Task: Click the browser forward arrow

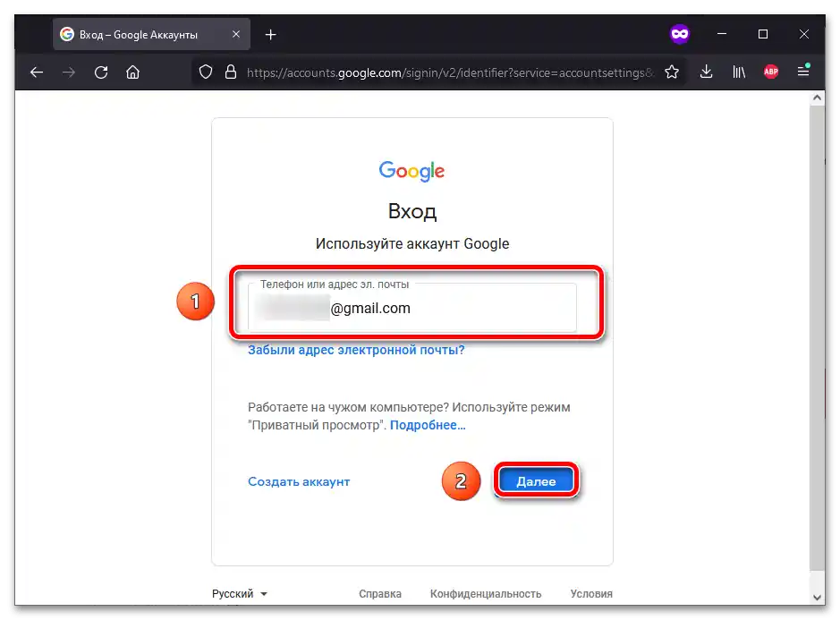Action: point(69,72)
